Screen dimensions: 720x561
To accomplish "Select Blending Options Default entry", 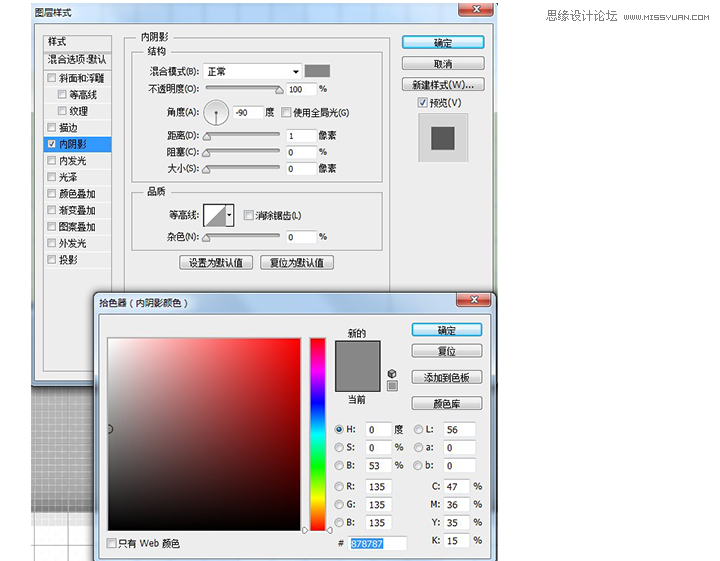I will pos(78,60).
